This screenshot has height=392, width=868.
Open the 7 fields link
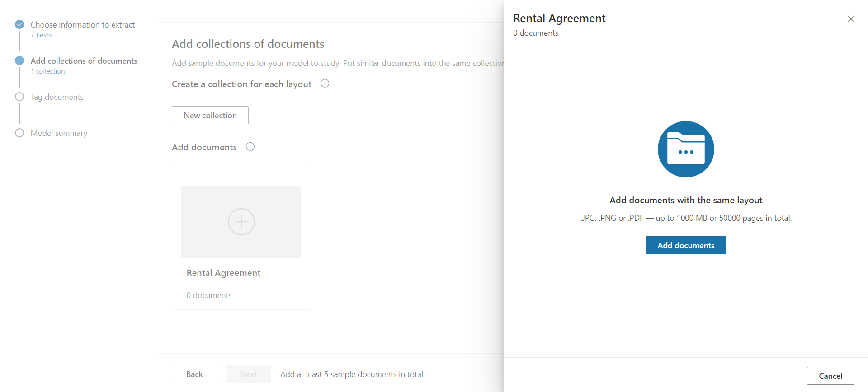pyautogui.click(x=41, y=35)
